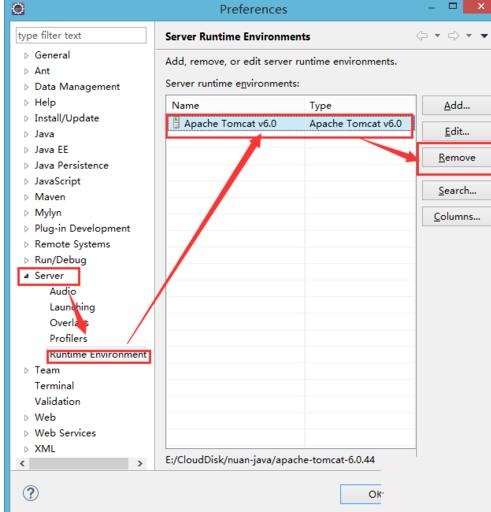This screenshot has width=491, height=512.
Task: Select the Validation category
Action: [57, 401]
